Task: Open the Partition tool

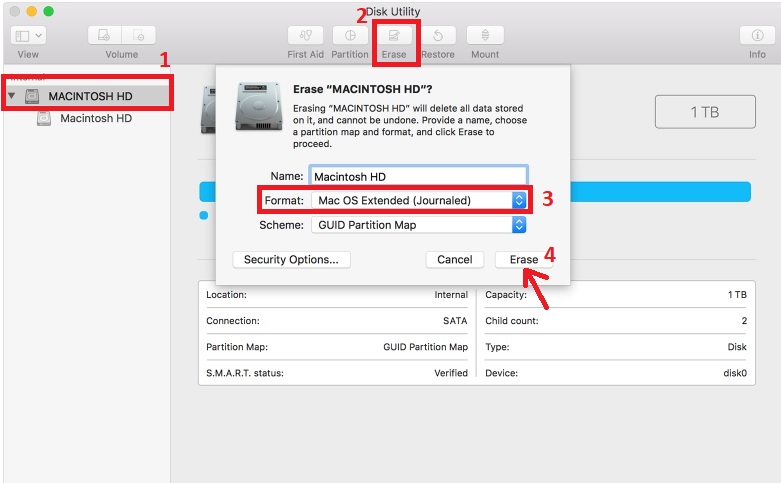Action: pos(350,35)
